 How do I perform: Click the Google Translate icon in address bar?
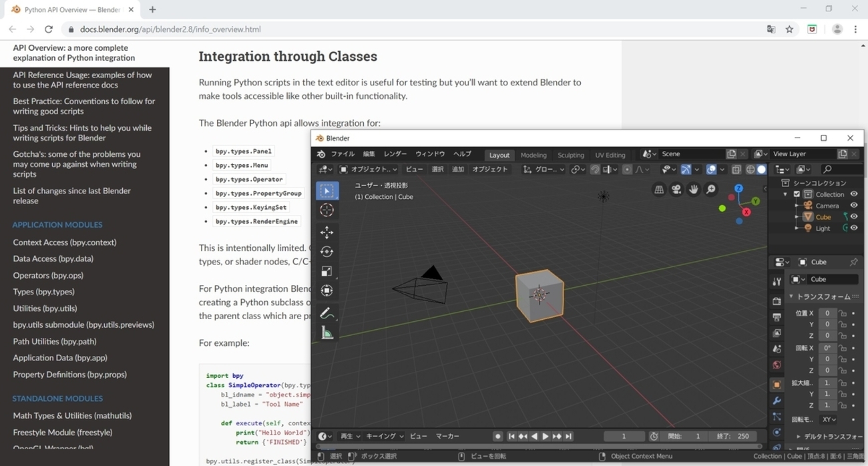pos(771,29)
